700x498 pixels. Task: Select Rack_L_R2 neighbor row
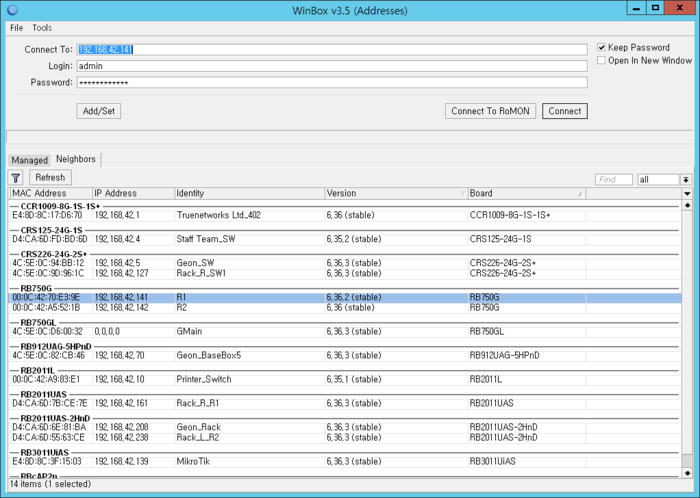(x=345, y=437)
